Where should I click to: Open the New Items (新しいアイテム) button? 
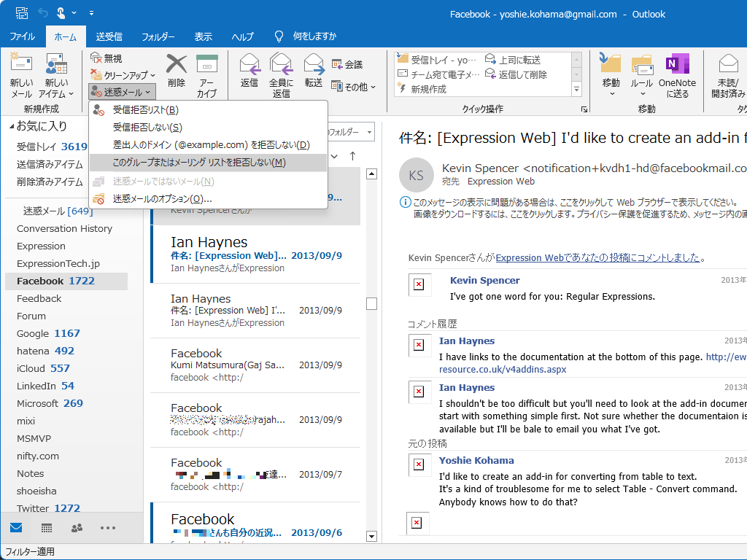click(x=56, y=76)
